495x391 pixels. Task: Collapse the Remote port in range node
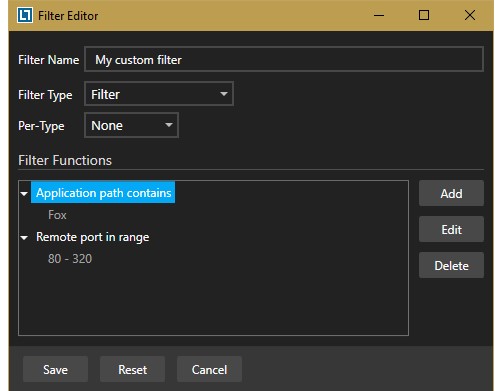point(24,238)
